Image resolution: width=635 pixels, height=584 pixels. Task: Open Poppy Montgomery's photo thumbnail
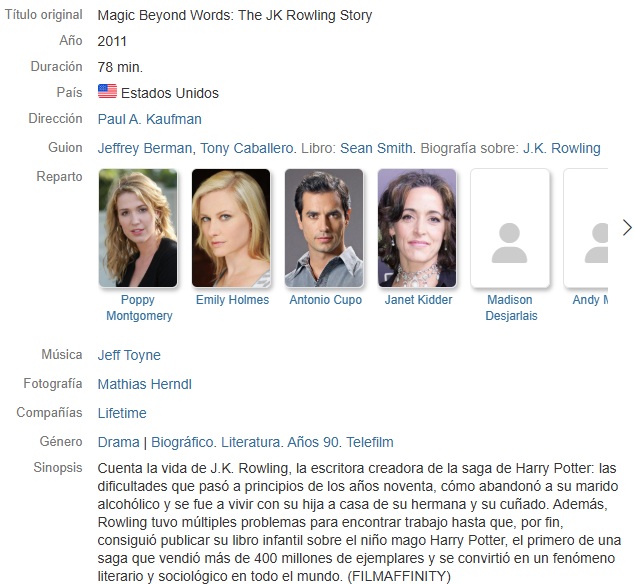[x=138, y=228]
